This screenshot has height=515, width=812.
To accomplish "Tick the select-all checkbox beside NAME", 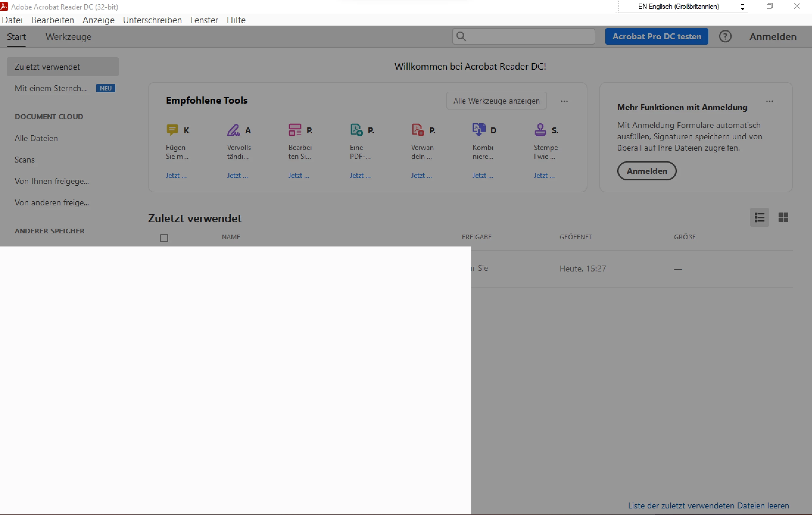I will pyautogui.click(x=164, y=238).
